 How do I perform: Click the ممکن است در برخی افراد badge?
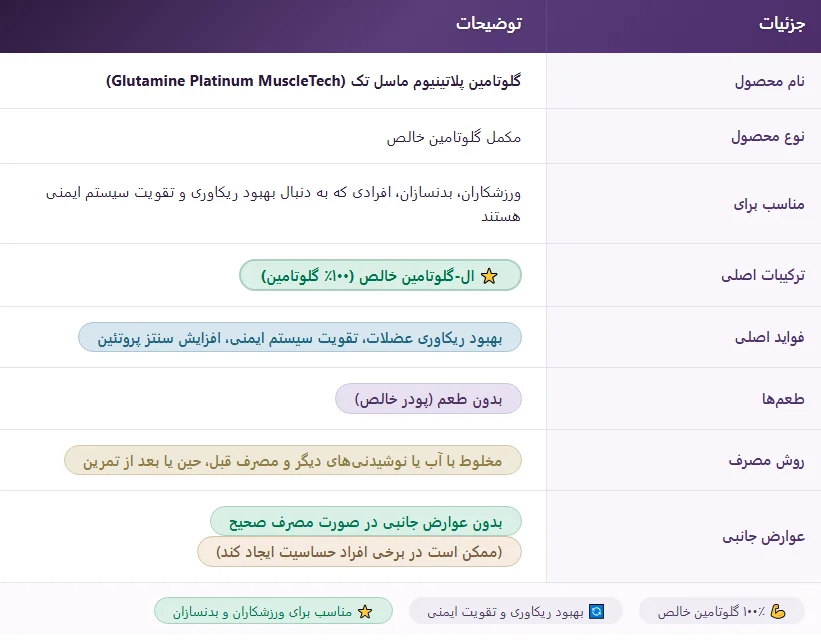click(x=360, y=551)
